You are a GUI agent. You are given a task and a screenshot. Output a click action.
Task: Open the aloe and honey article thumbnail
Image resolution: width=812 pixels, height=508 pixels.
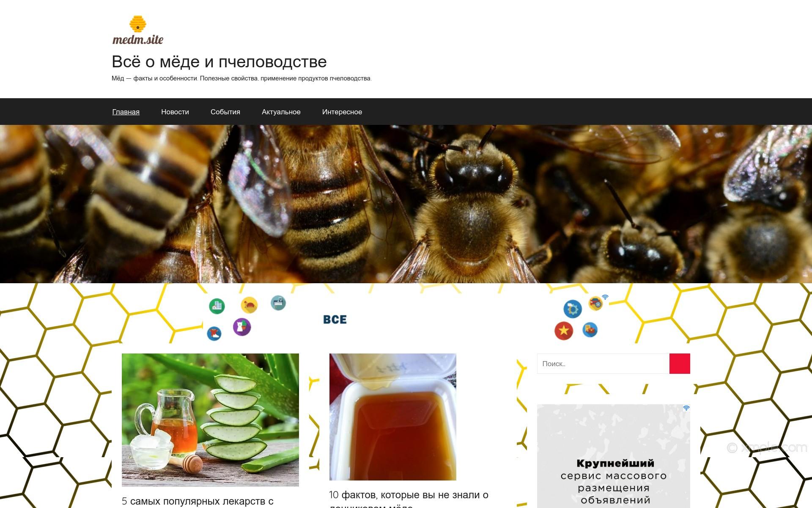(x=210, y=420)
